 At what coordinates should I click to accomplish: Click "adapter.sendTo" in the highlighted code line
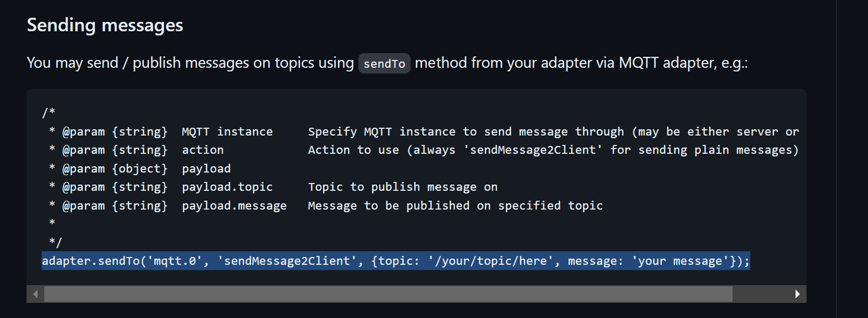point(91,261)
